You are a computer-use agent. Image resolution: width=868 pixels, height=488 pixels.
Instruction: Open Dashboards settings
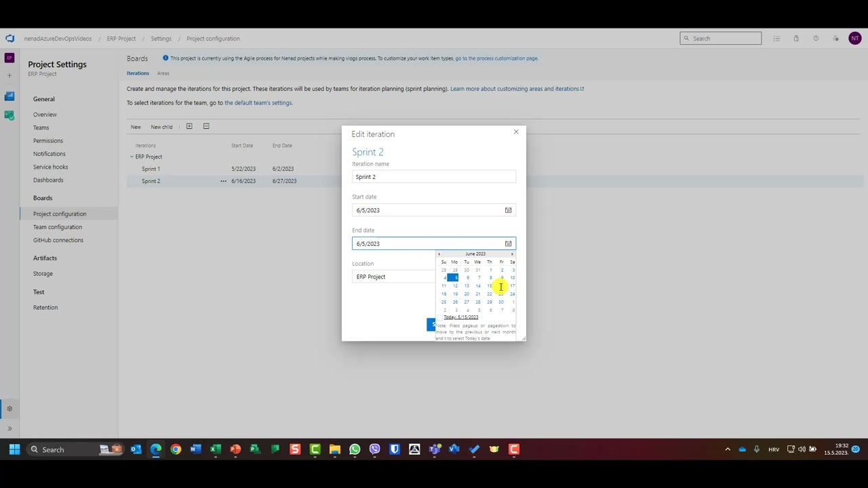pos(48,180)
